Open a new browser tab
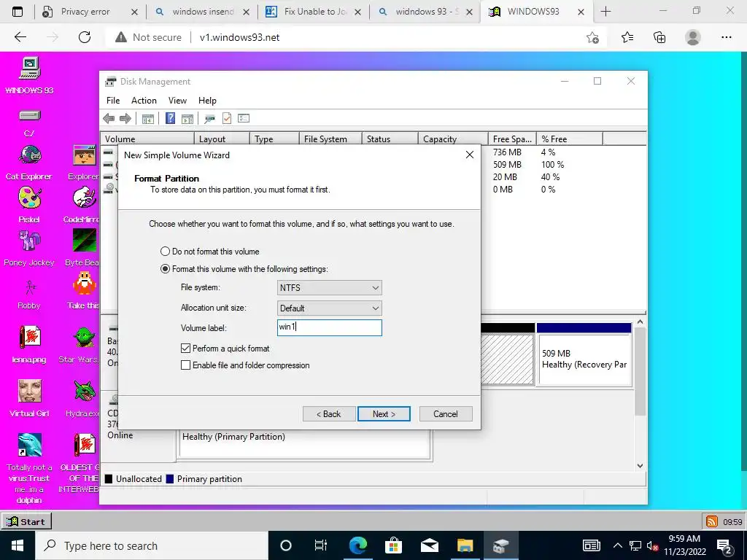The height and width of the screenshot is (560, 747). 605,12
